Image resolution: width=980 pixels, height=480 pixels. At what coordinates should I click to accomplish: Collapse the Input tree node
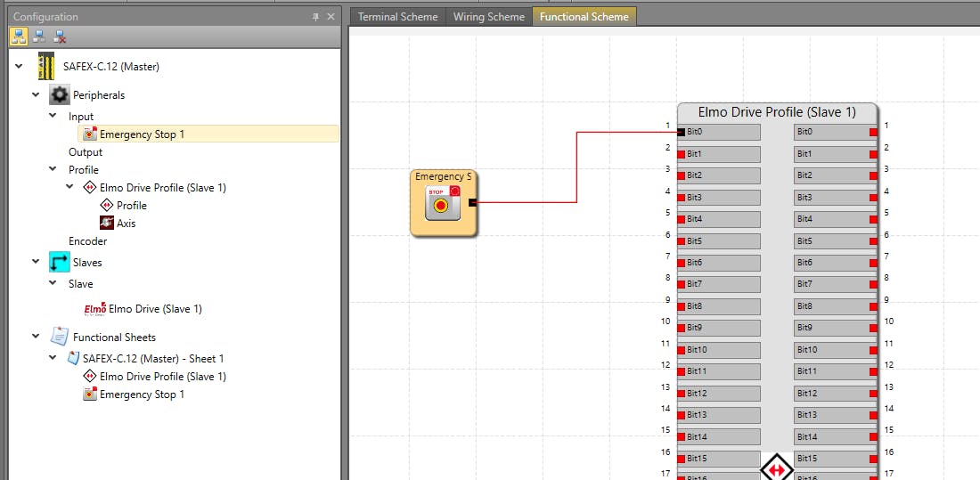click(x=53, y=117)
